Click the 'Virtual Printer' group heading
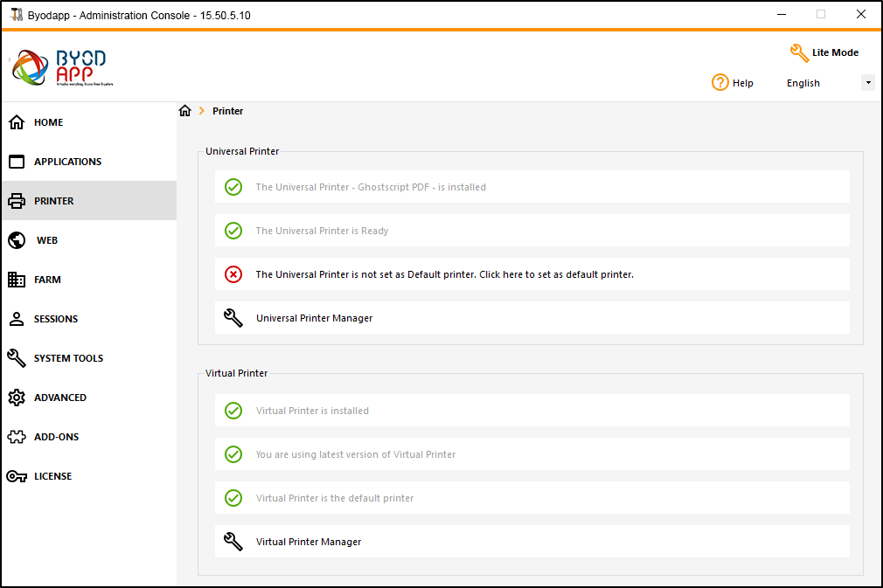The width and height of the screenshot is (883, 588). pos(237,373)
